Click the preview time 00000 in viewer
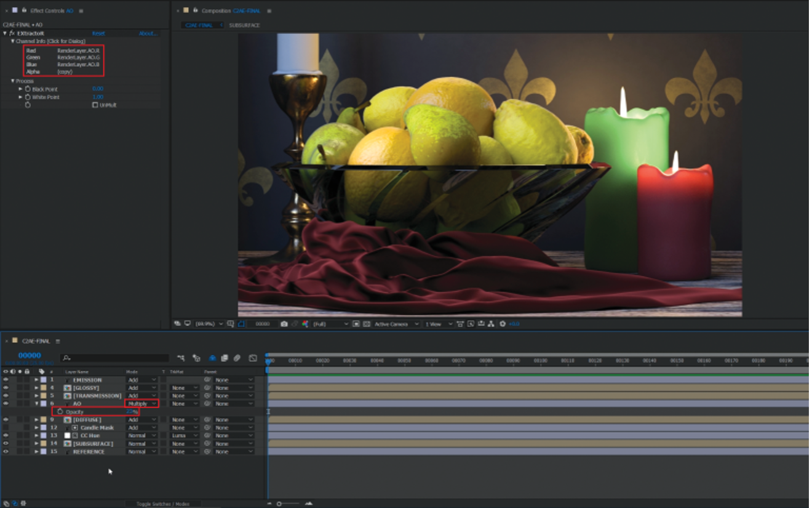The height and width of the screenshot is (508, 812). [x=263, y=323]
